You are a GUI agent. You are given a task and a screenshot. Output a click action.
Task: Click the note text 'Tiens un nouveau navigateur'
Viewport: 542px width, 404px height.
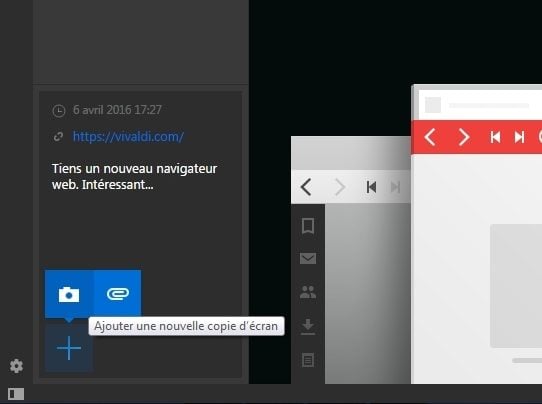134,169
